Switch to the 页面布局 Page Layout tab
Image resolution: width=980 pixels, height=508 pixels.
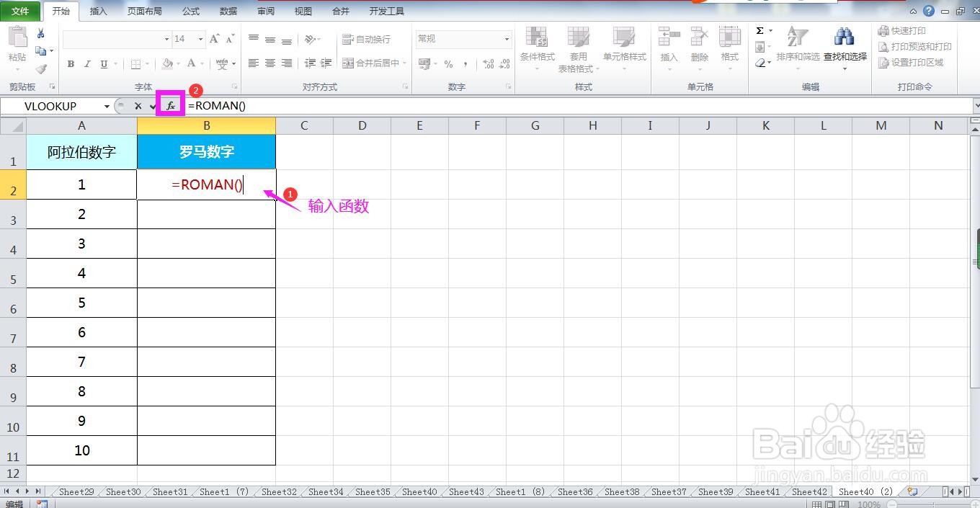coord(144,12)
